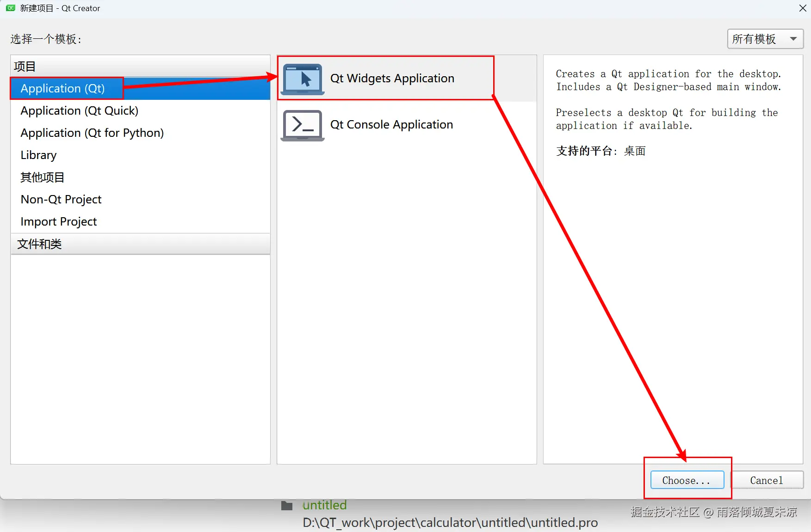Image resolution: width=811 pixels, height=532 pixels.
Task: Select Application (Qt) category
Action: [140, 88]
